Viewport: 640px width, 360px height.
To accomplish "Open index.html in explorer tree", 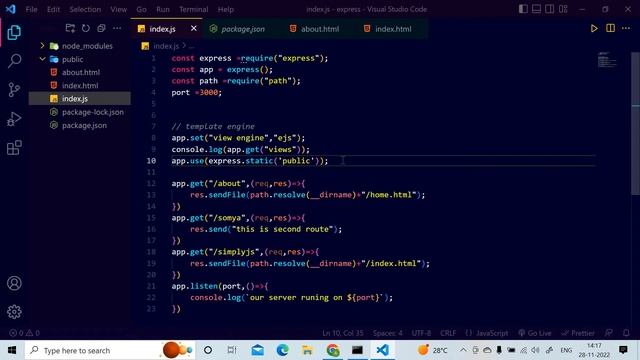I will [x=80, y=85].
